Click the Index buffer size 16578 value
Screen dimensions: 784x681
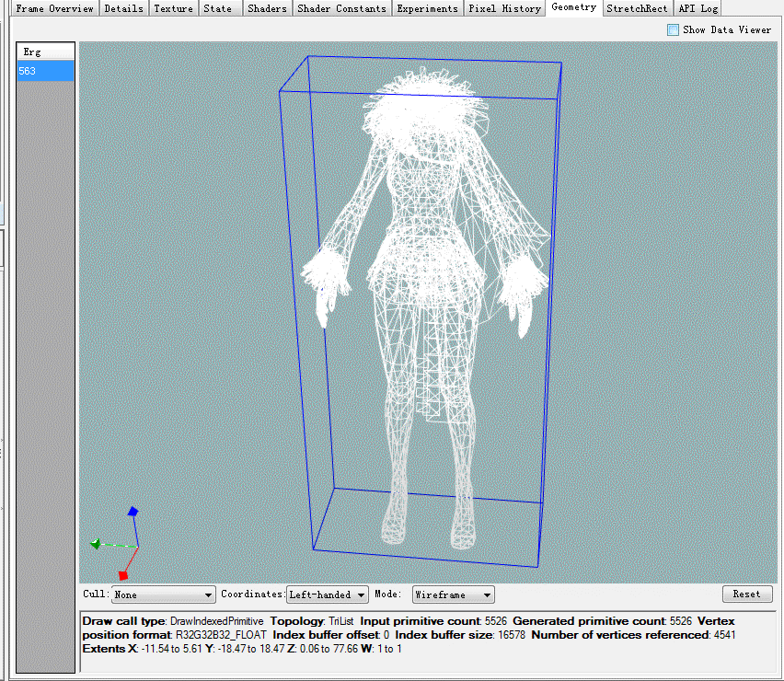(512, 635)
